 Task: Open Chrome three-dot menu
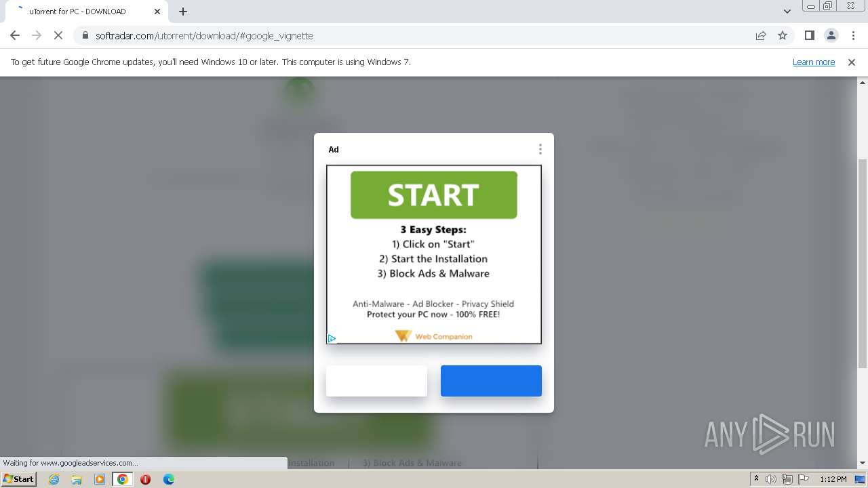[852, 35]
